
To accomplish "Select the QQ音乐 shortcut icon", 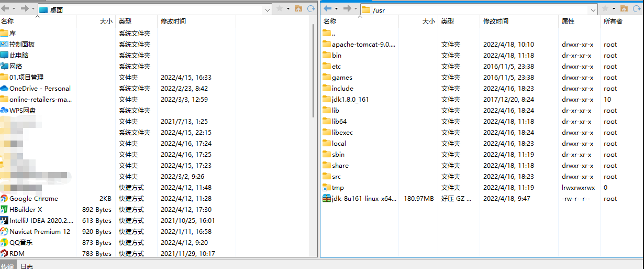I will click(4, 242).
